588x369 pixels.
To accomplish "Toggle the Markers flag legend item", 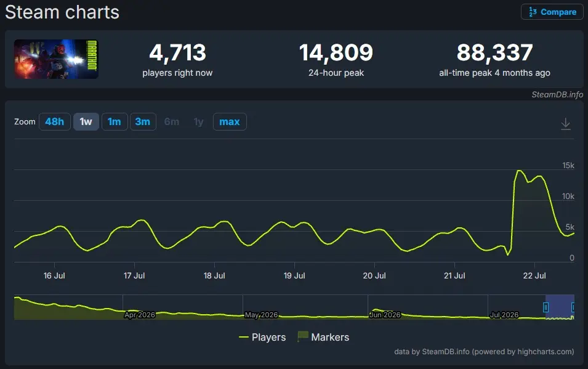I will click(x=323, y=337).
